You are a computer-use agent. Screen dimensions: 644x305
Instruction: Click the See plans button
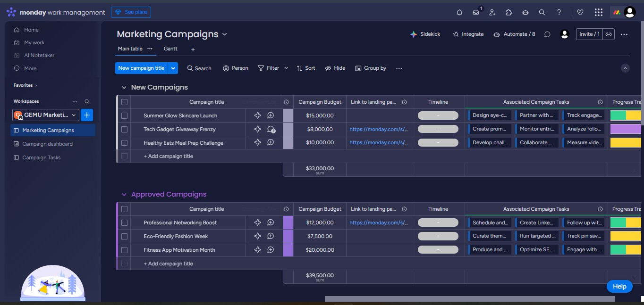tap(131, 12)
